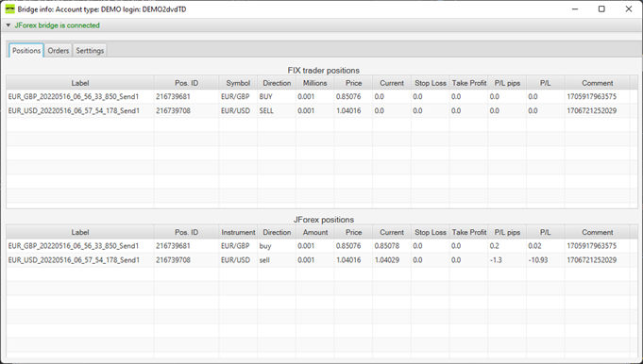Click EUR/USD symbol in FIX trader positions
Image resolution: width=643 pixels, height=364 pixels.
click(235, 110)
